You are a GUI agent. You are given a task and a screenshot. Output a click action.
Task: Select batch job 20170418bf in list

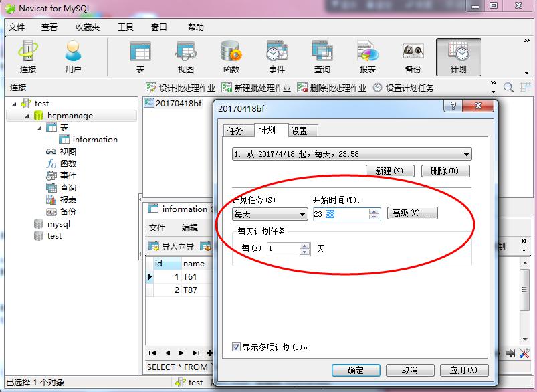[173, 103]
